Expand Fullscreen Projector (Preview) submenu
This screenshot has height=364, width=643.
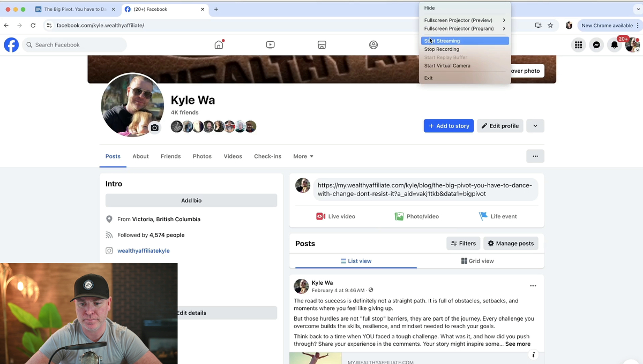(x=465, y=20)
